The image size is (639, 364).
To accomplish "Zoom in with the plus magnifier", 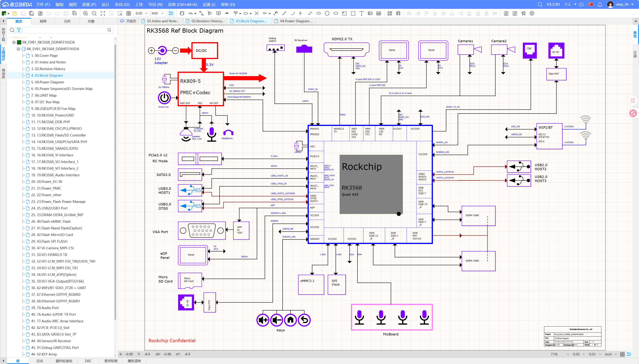I will coord(85,13).
